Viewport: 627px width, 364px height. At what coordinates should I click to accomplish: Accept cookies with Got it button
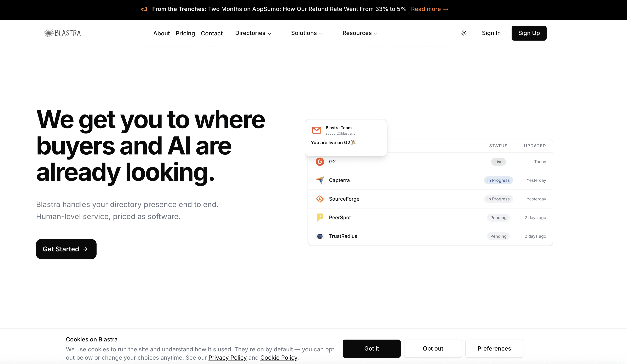[372, 349]
